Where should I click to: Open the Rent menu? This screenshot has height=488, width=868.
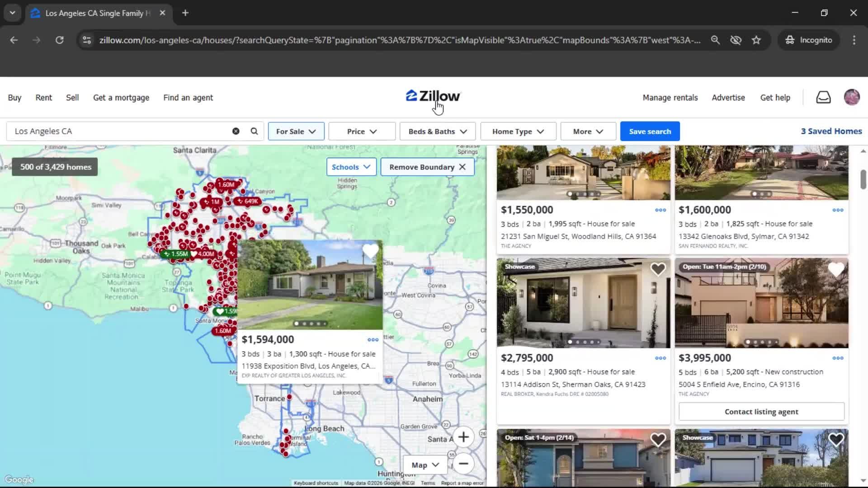(x=44, y=98)
